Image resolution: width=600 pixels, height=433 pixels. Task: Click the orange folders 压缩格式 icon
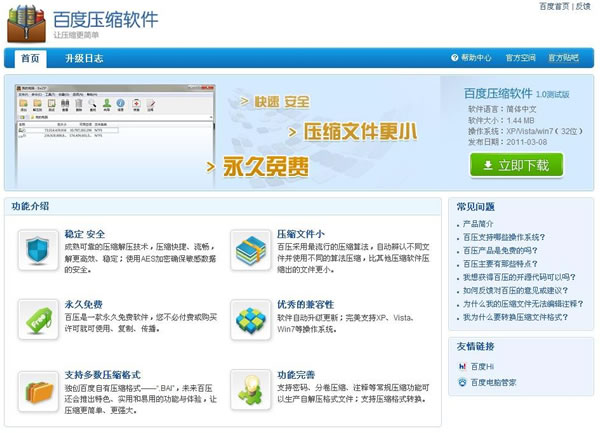click(x=38, y=391)
